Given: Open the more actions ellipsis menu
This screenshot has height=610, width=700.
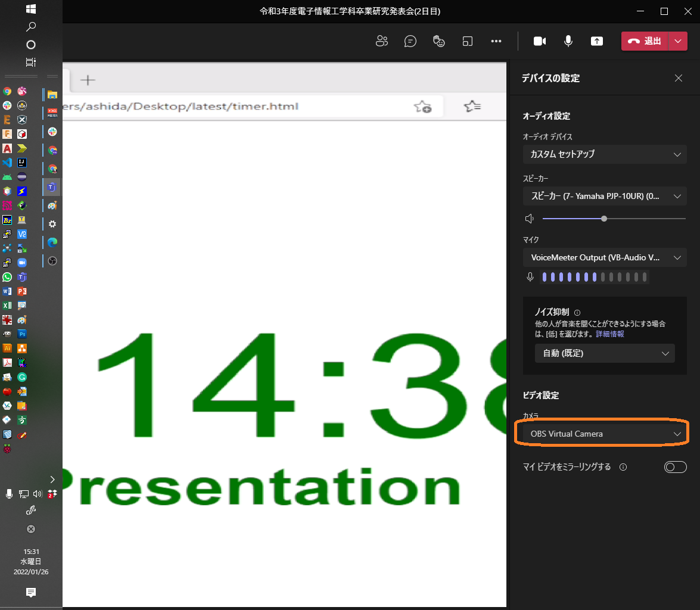Looking at the screenshot, I should tap(496, 41).
